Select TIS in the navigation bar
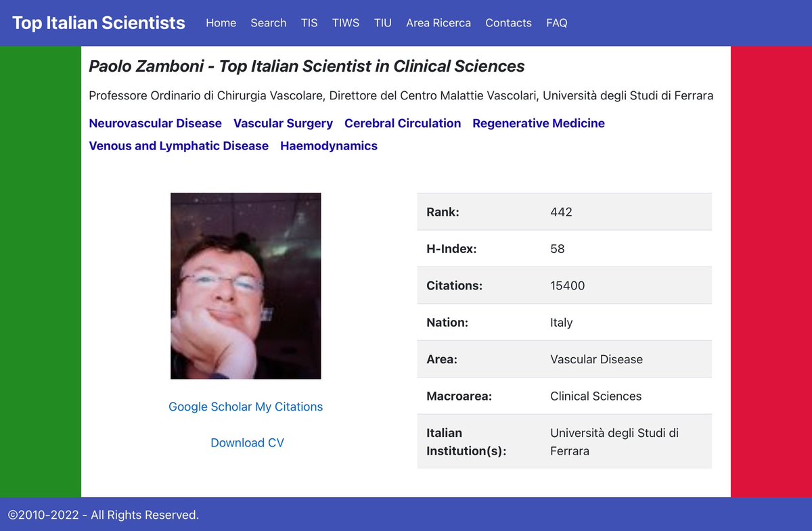The image size is (812, 531). (x=309, y=22)
